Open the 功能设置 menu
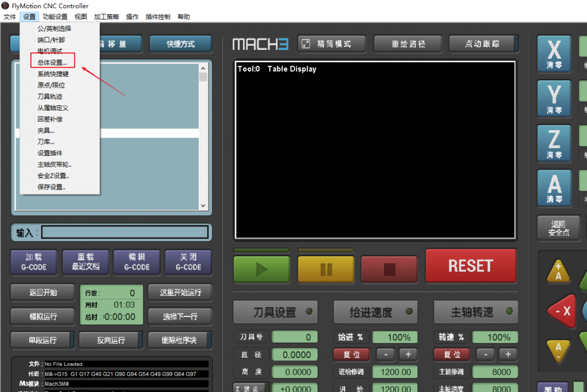This screenshot has height=392, width=587. coord(55,17)
